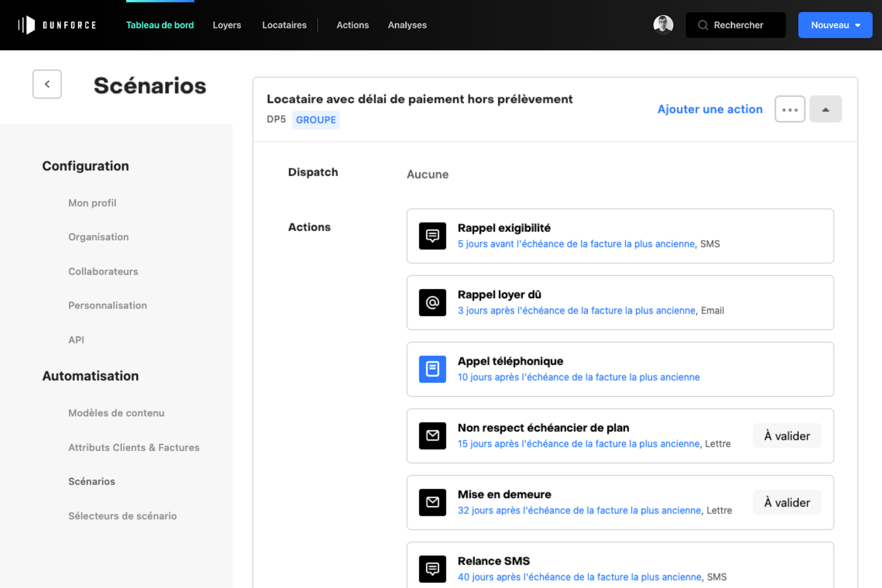The width and height of the screenshot is (882, 588).
Task: Go back using the left chevron button
Action: tap(47, 84)
